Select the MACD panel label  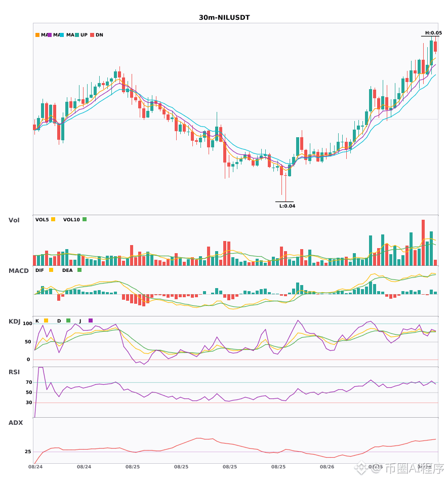coord(18,270)
